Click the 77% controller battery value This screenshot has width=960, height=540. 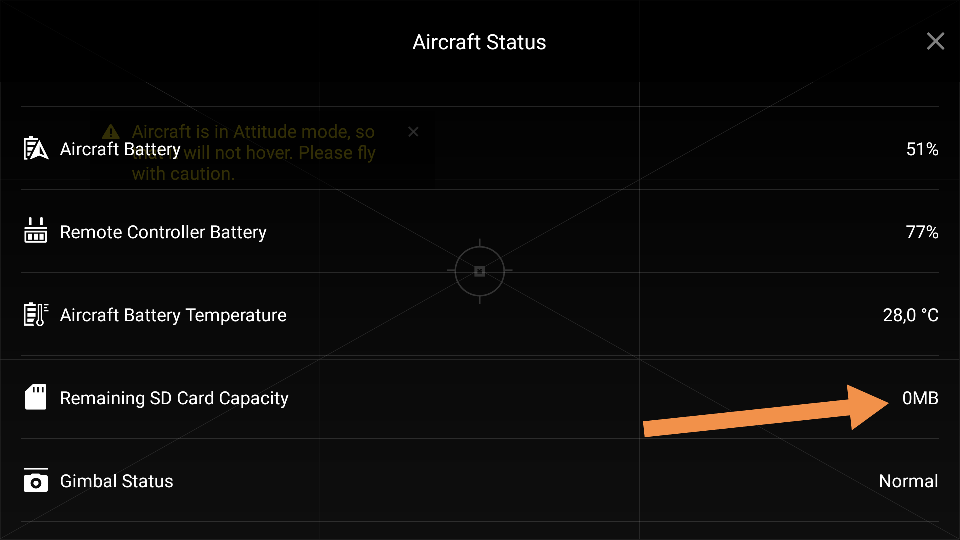coord(922,232)
